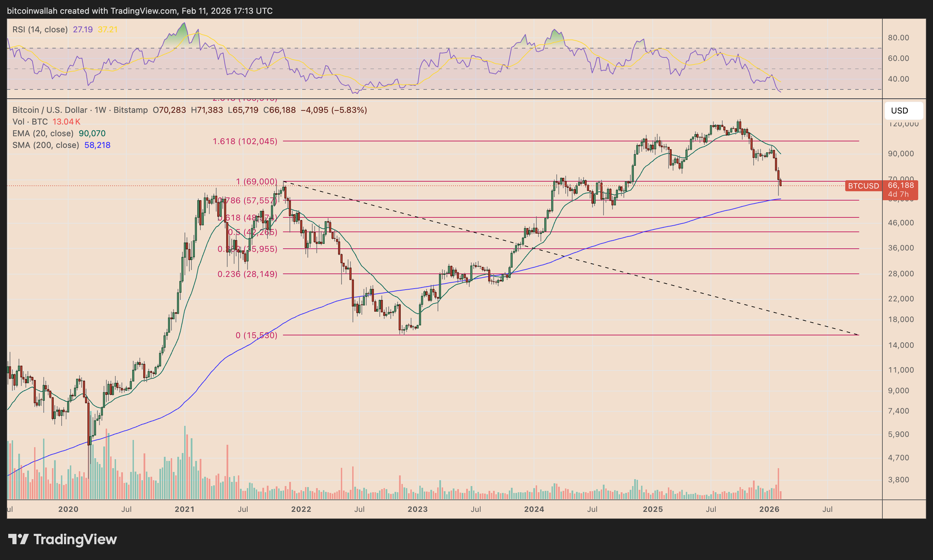Select the RSI (14, close) legend label
Screen dimensions: 933x560
click(x=40, y=30)
